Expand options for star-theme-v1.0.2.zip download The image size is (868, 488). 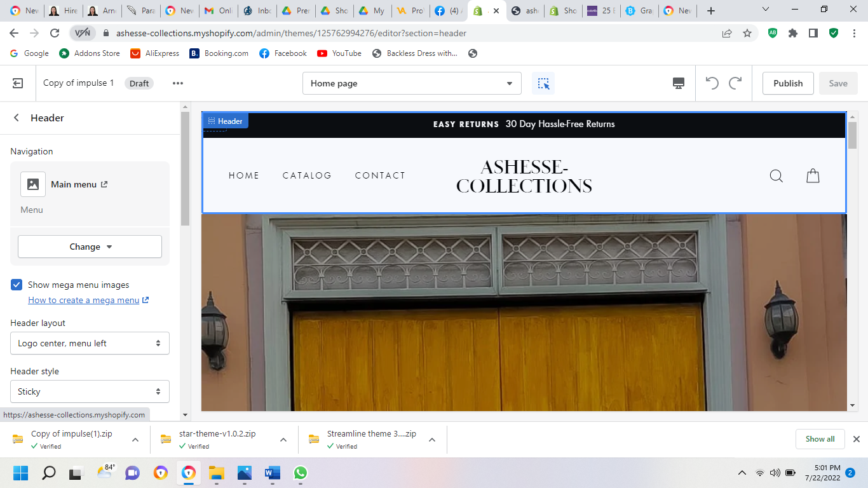click(x=283, y=439)
